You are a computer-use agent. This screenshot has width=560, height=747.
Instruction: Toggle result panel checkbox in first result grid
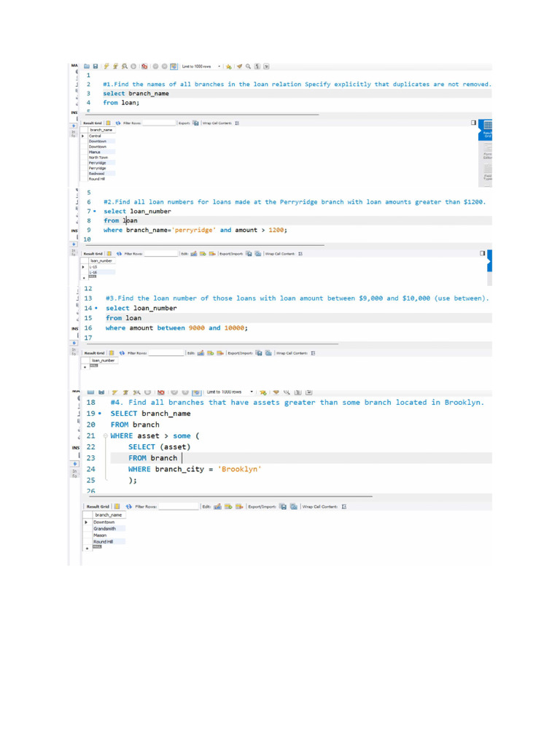click(x=472, y=123)
